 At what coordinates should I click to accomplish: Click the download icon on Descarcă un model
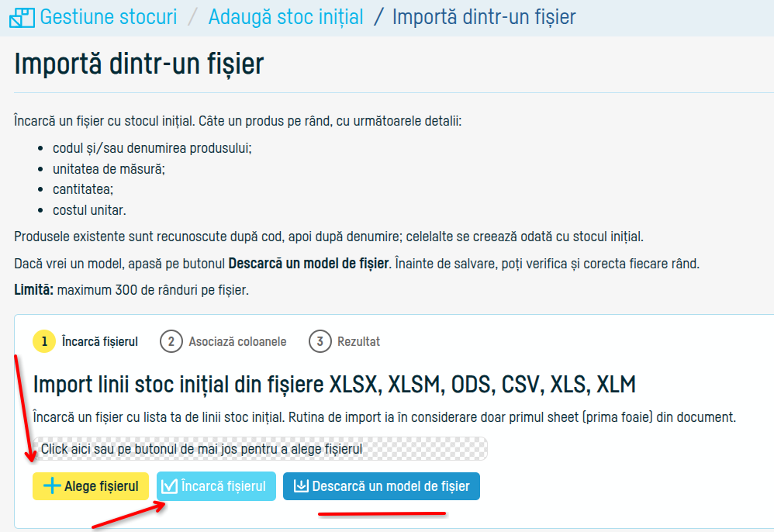tap(301, 486)
